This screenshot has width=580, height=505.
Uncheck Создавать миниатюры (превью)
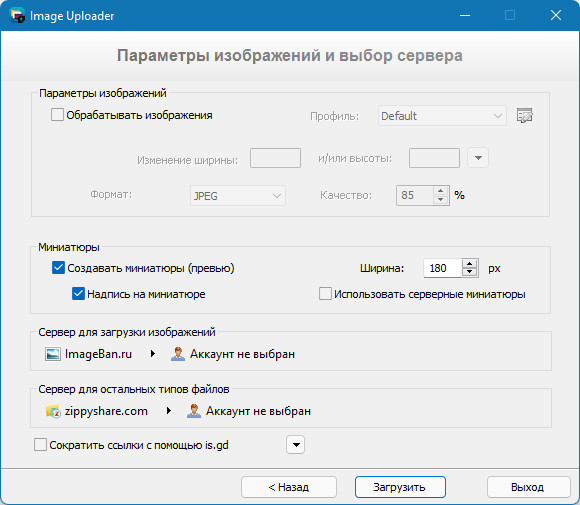click(58, 267)
